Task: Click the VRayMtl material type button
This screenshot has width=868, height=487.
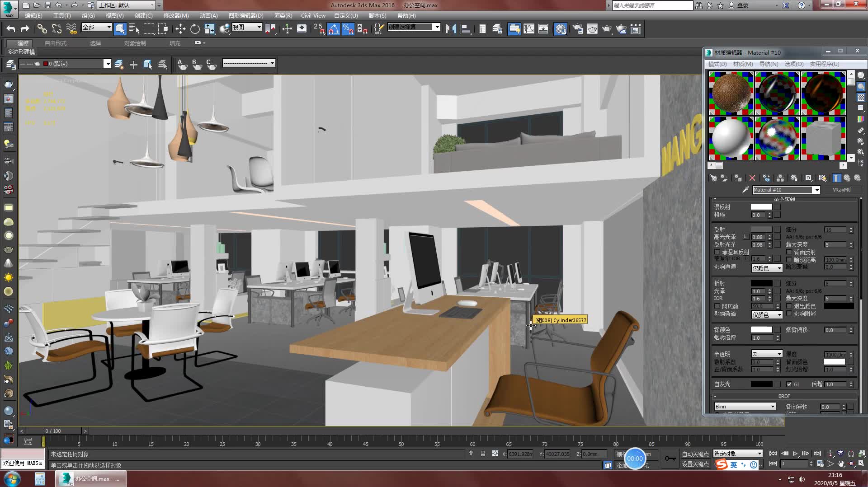Action: coord(841,190)
